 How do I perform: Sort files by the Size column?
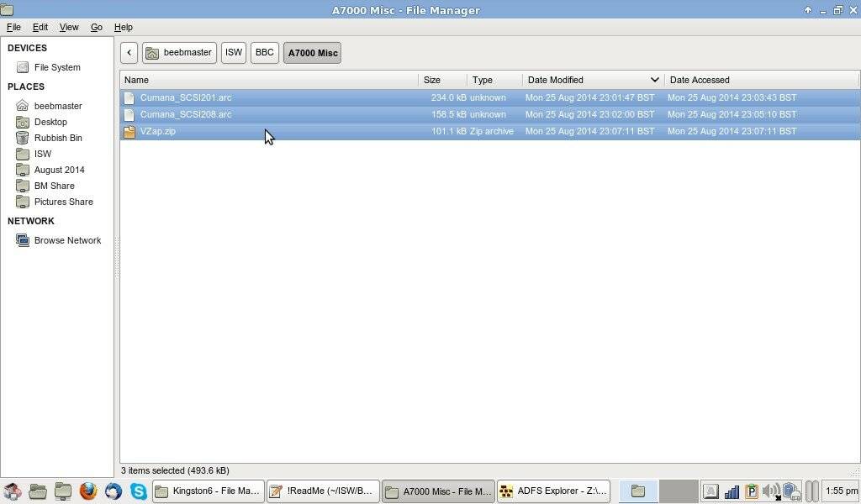pos(442,81)
